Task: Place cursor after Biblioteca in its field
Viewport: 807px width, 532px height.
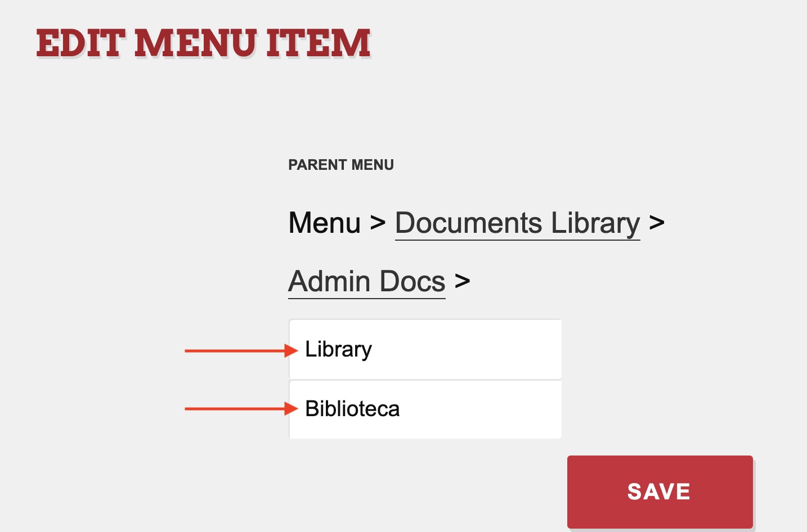Action: click(401, 409)
